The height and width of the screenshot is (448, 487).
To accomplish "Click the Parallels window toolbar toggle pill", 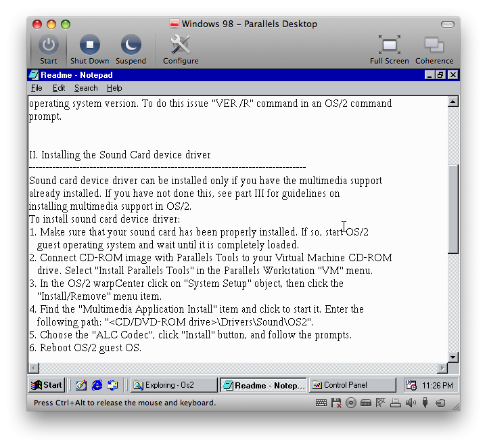I will (x=448, y=24).
